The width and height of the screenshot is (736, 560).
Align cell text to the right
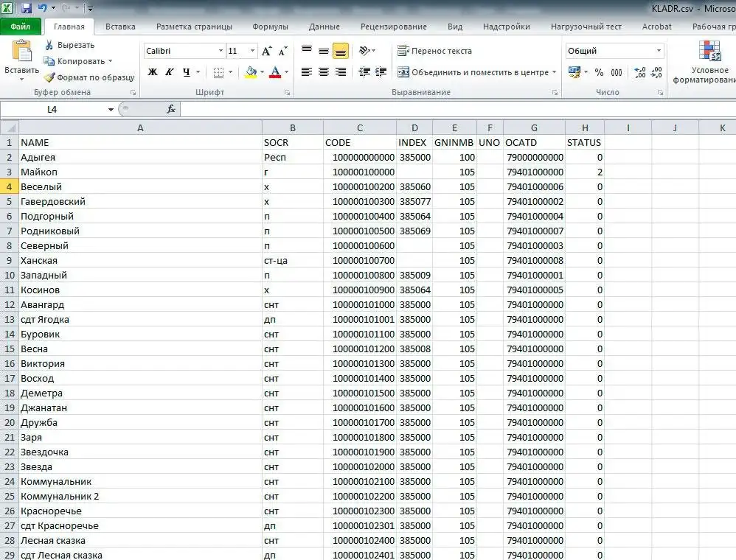340,71
